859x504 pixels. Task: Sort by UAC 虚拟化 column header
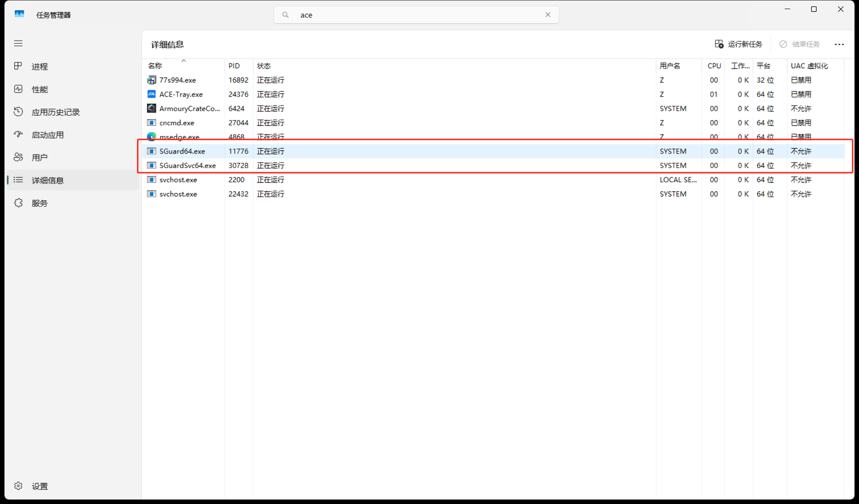click(x=815, y=66)
